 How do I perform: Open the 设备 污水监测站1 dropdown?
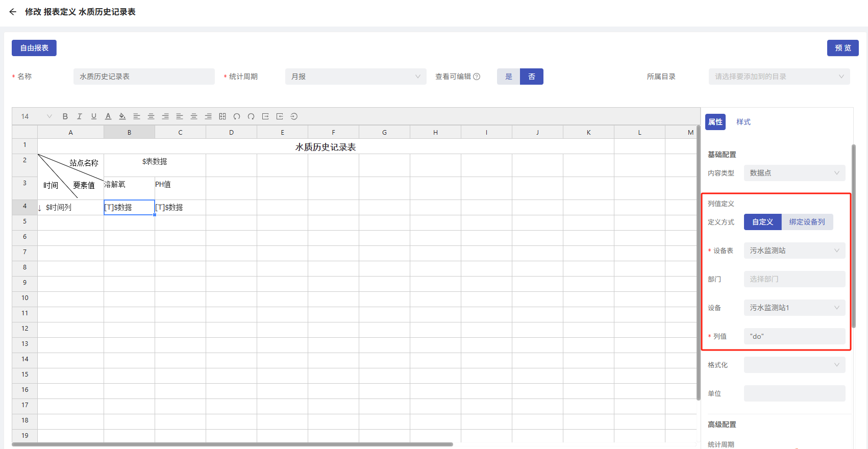pos(795,308)
